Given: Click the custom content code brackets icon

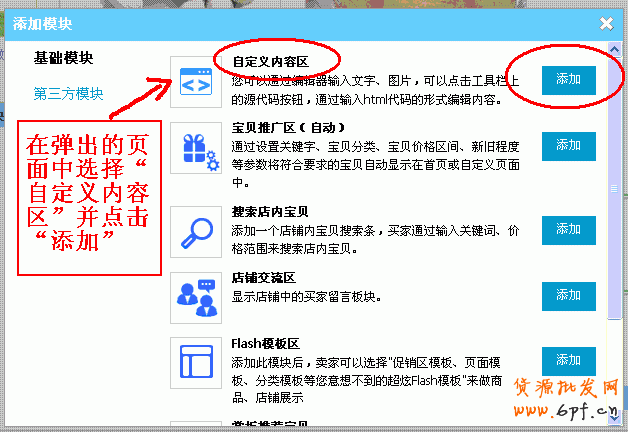Looking at the screenshot, I should tap(196, 82).
